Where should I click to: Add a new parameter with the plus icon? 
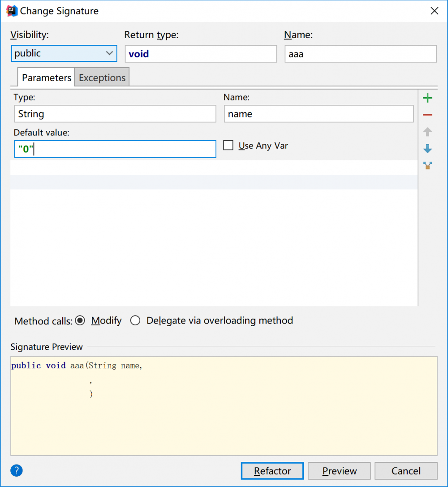427,98
